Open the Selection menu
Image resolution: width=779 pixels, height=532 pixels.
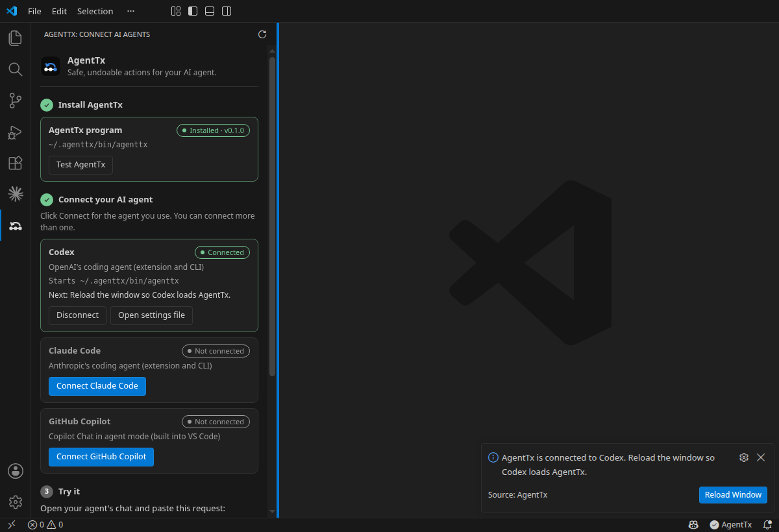(95, 11)
